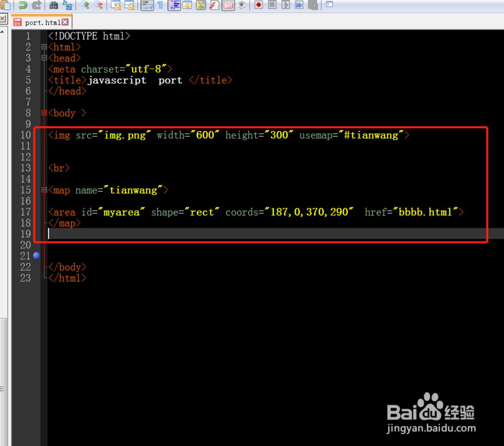Place cursor on empty line 19
This screenshot has width=504, height=446.
(276, 234)
